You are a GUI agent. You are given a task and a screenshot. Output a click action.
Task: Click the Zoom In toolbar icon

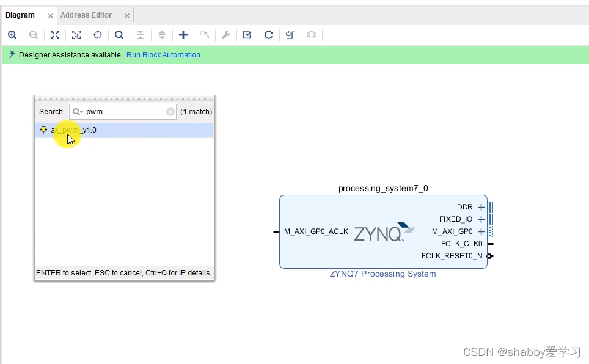pos(12,35)
